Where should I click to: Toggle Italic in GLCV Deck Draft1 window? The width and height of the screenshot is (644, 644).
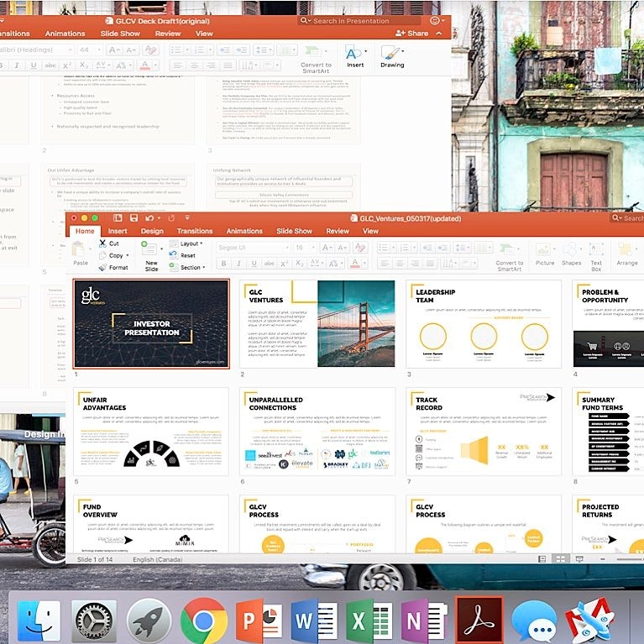click(17, 65)
